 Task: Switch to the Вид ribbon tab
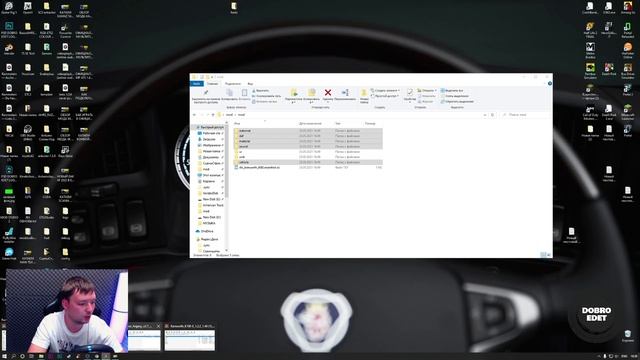250,84
